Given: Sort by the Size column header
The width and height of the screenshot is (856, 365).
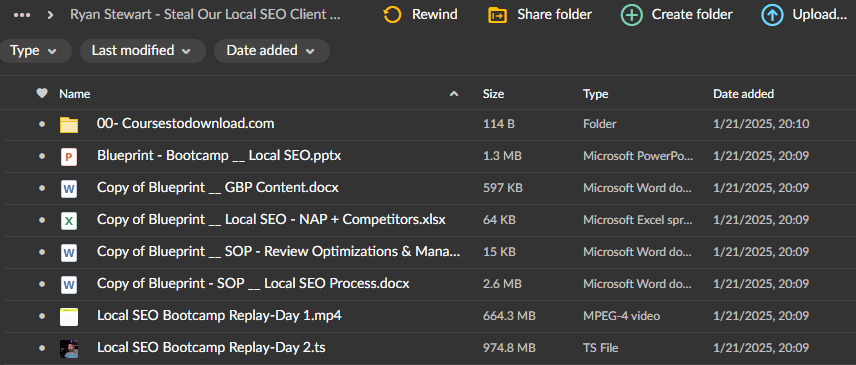Looking at the screenshot, I should pyautogui.click(x=494, y=94).
